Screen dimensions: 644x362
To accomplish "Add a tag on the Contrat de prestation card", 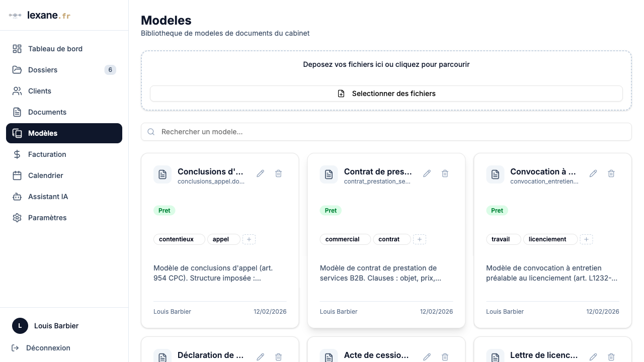I will [420, 239].
